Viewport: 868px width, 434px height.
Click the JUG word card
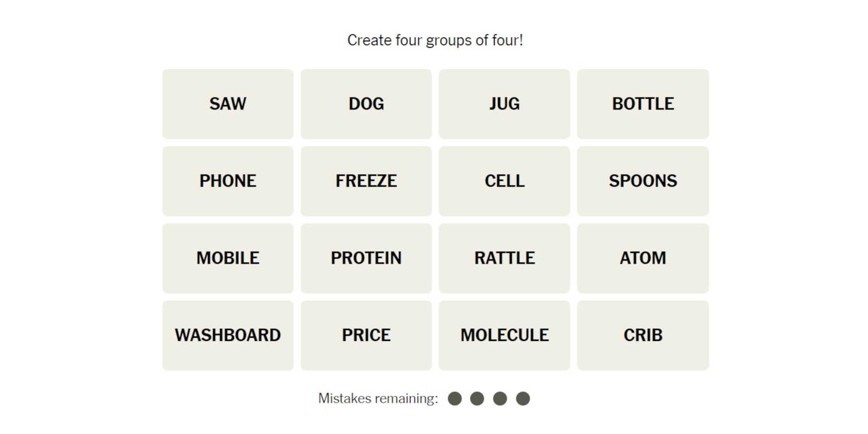[504, 104]
